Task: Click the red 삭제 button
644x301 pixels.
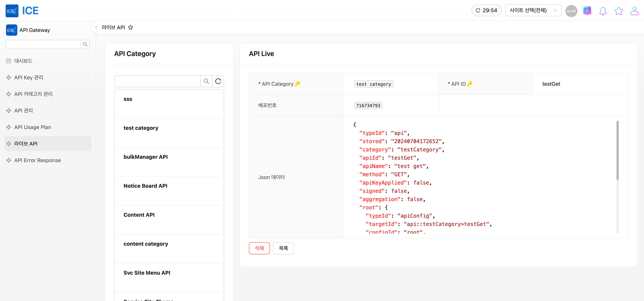Action: coord(259,248)
